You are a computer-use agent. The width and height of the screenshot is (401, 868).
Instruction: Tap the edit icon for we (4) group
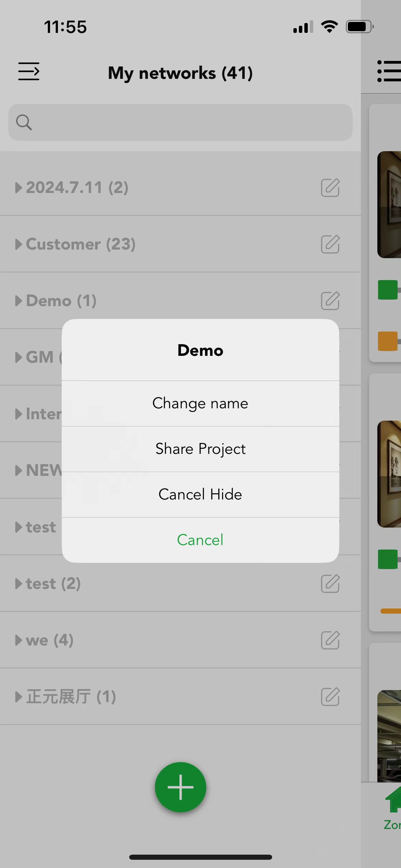click(330, 640)
